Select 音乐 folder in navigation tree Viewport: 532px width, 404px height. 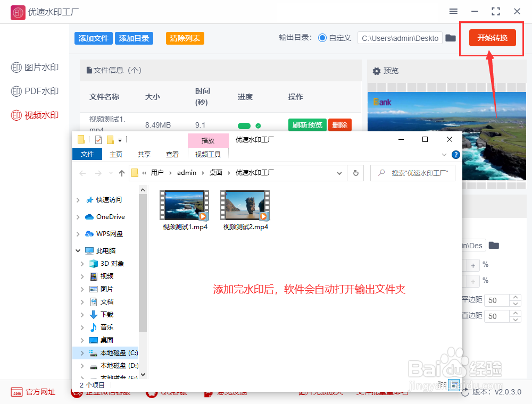tap(101, 327)
